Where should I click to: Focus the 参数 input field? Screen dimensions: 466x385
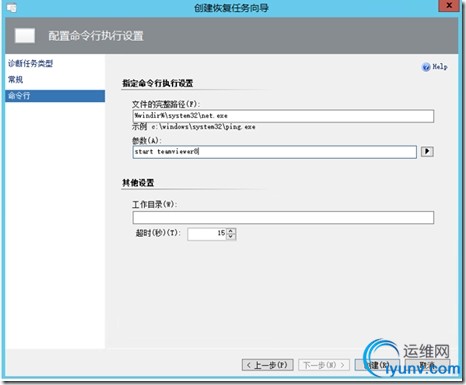coord(274,152)
